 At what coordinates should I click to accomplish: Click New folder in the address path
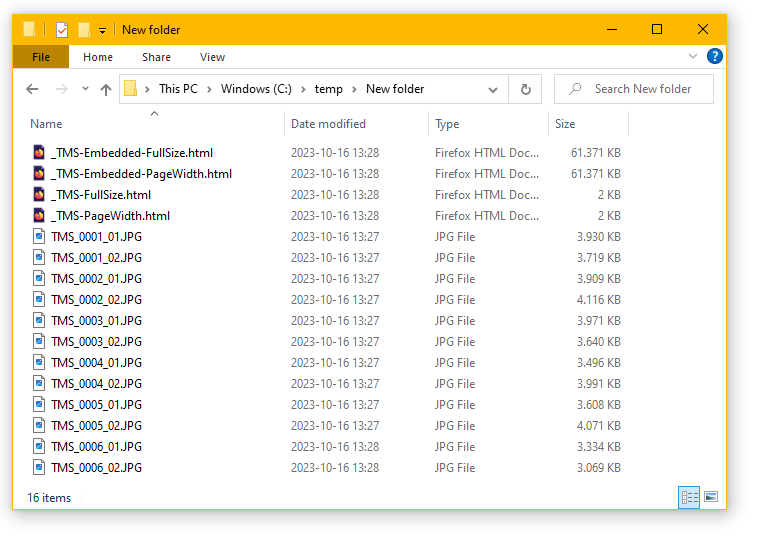tap(395, 89)
